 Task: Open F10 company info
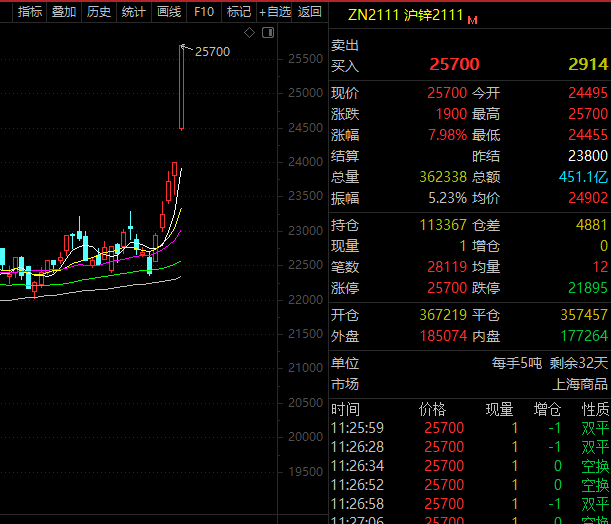[204, 12]
